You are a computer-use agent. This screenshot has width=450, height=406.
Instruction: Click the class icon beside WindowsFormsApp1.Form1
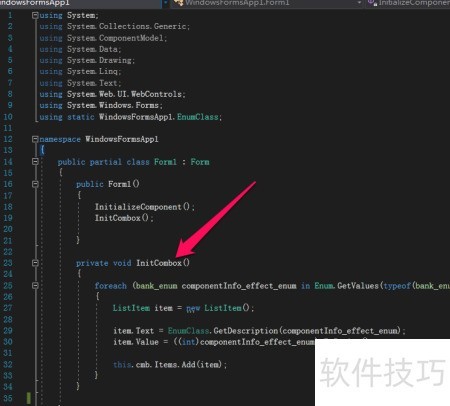(179, 3)
